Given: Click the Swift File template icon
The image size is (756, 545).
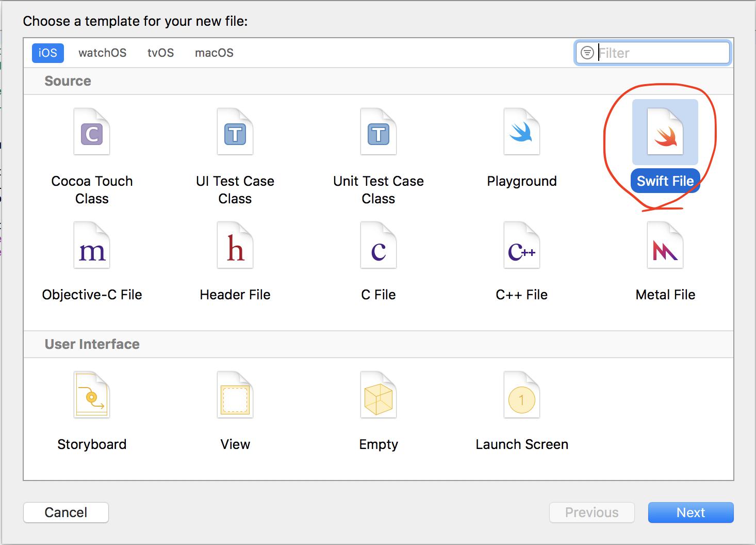Looking at the screenshot, I should coord(665,132).
